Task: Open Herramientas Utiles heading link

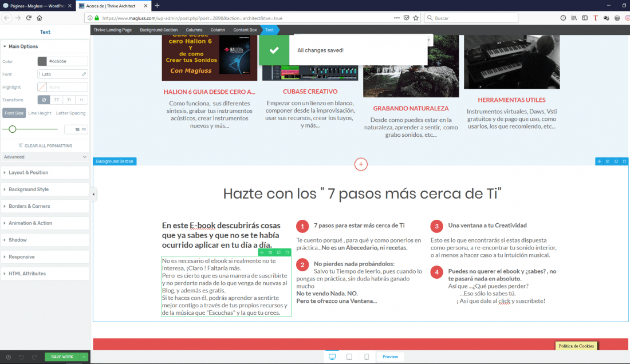Action: tap(511, 100)
